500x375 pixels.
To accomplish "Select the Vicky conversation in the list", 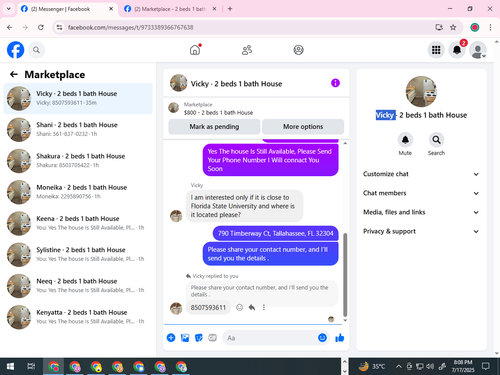I will pyautogui.click(x=78, y=98).
